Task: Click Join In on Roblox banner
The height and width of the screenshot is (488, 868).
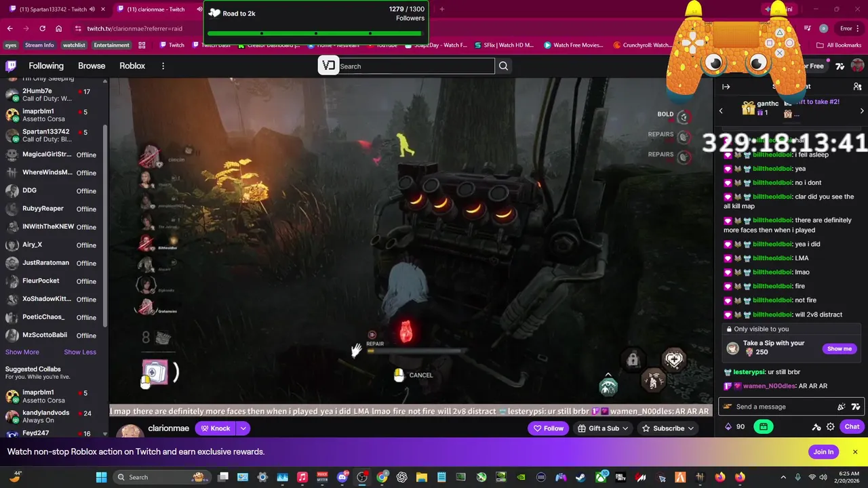Action: (823, 452)
